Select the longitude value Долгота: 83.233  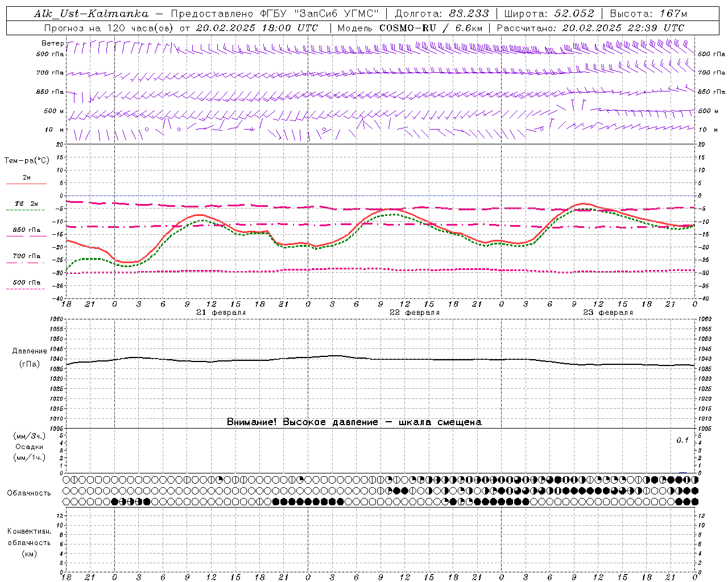tap(441, 14)
